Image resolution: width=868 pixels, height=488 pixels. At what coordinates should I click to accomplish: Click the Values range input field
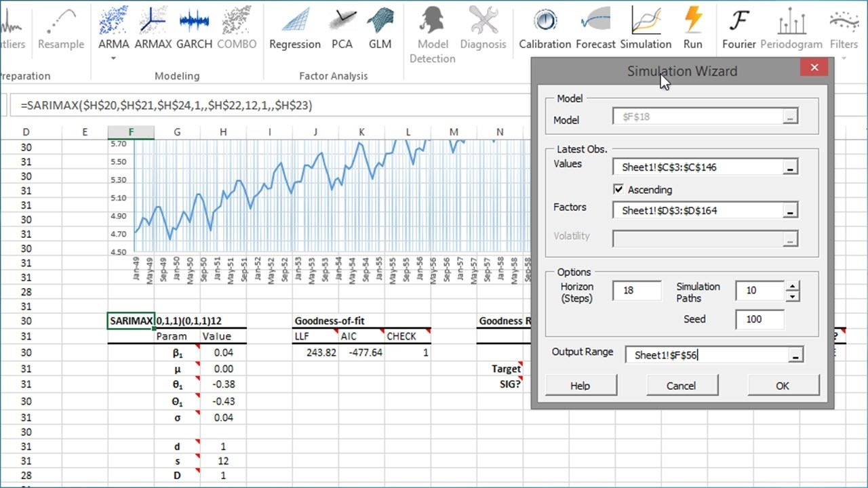coord(697,167)
